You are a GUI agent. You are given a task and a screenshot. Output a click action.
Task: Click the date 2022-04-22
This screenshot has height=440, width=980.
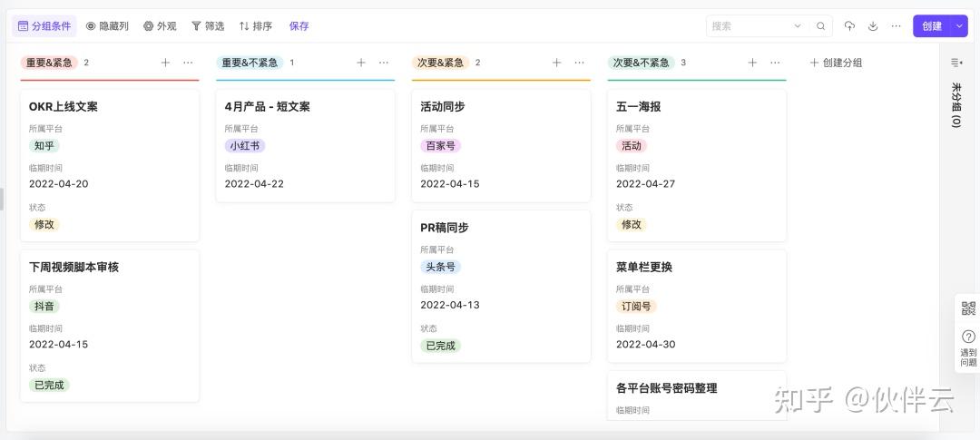[x=254, y=184]
